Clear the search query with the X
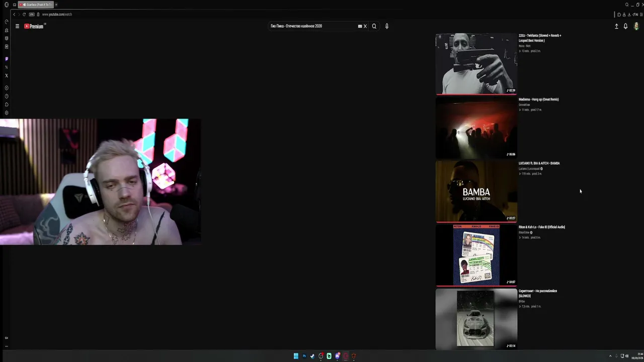The width and height of the screenshot is (644, 362). [365, 26]
